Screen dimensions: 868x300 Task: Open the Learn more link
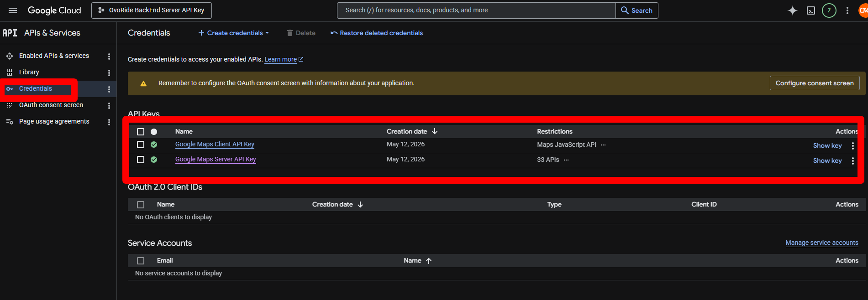pos(280,59)
